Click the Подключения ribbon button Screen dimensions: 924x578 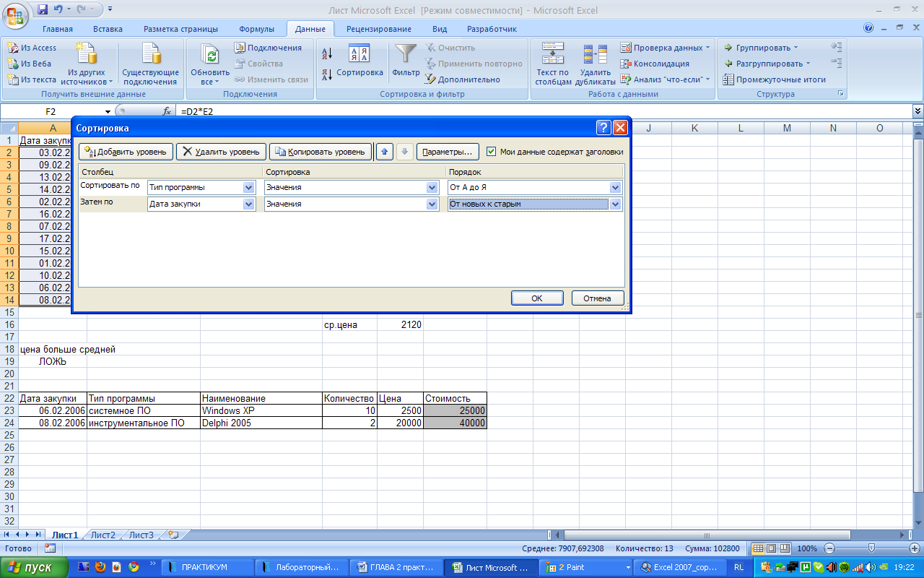[x=268, y=48]
